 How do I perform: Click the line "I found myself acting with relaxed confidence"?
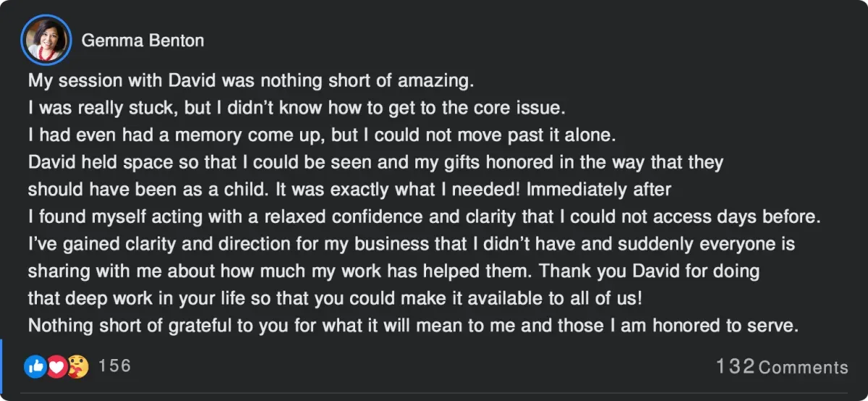click(x=424, y=217)
